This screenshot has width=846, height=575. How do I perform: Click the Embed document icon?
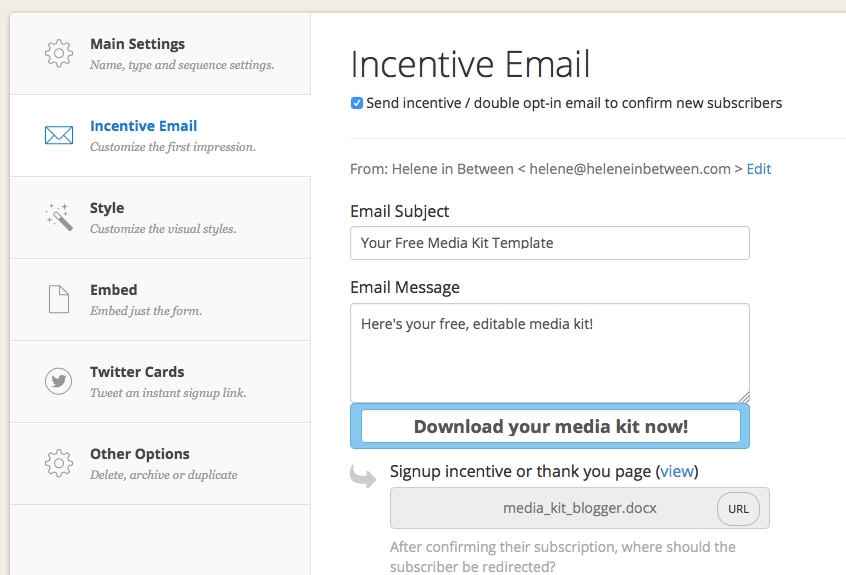click(59, 299)
